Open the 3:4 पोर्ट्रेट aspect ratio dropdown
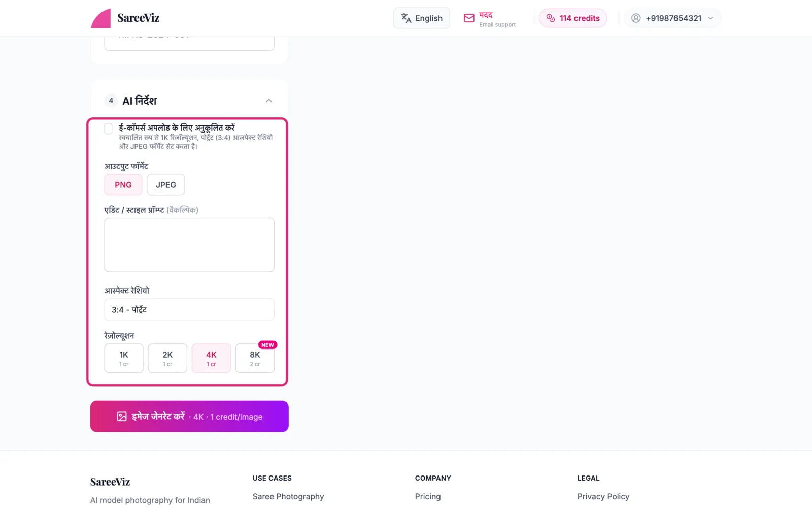Viewport: 812px width, 508px height. point(189,309)
